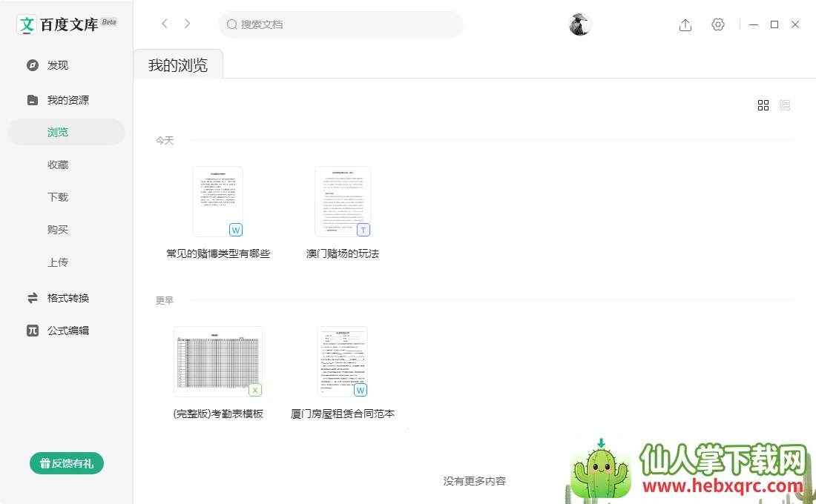Viewport: 816px width, 504px height.
Task: Click the 反馈有礼 button
Action: pos(67,463)
